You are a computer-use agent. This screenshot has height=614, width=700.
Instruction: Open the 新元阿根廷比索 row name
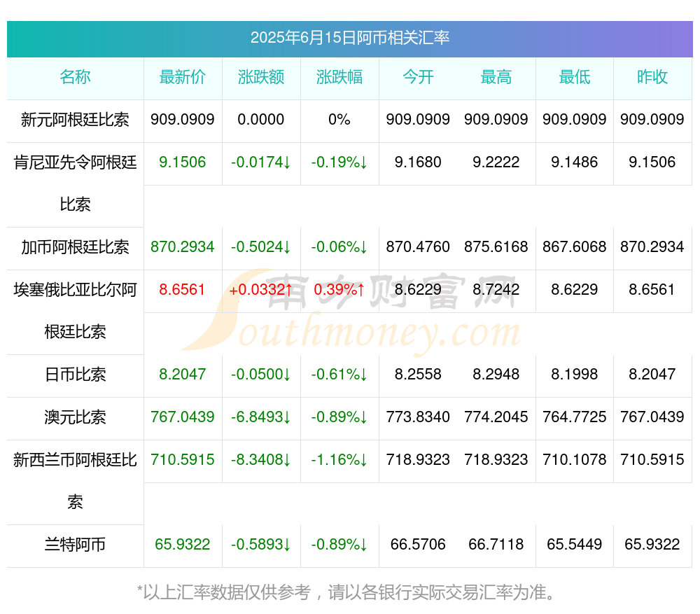[x=75, y=120]
